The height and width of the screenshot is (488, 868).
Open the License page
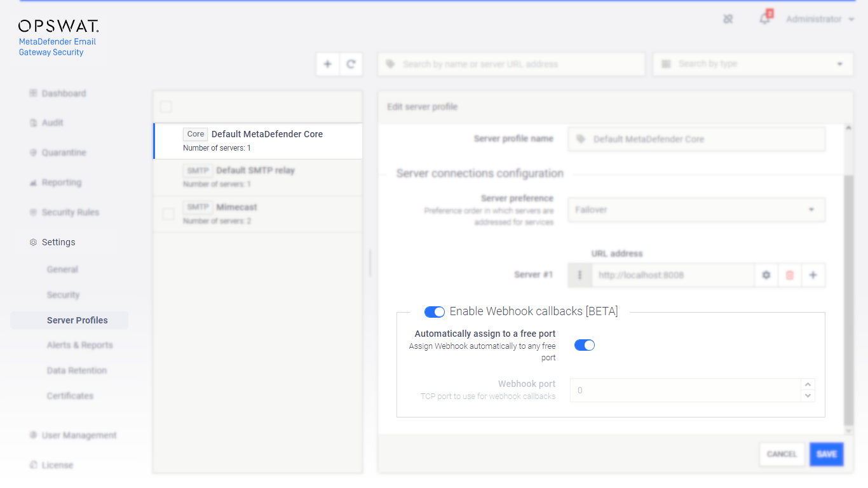(x=57, y=465)
